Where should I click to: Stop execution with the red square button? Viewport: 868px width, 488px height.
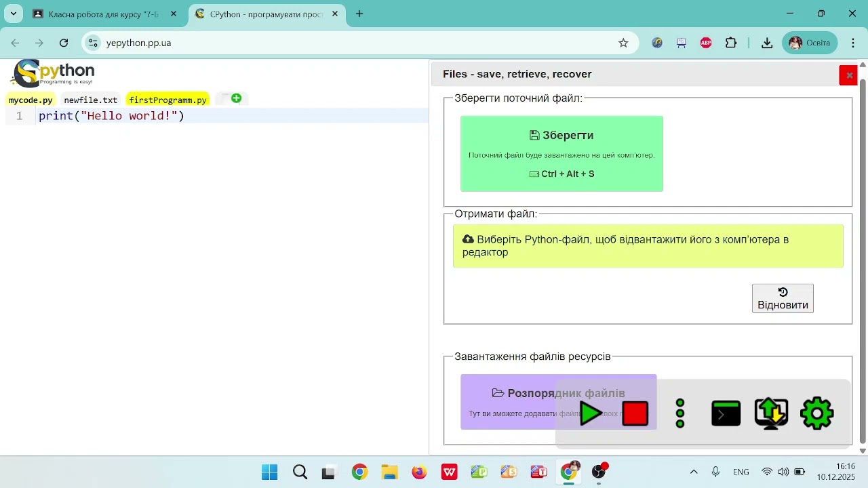click(635, 413)
